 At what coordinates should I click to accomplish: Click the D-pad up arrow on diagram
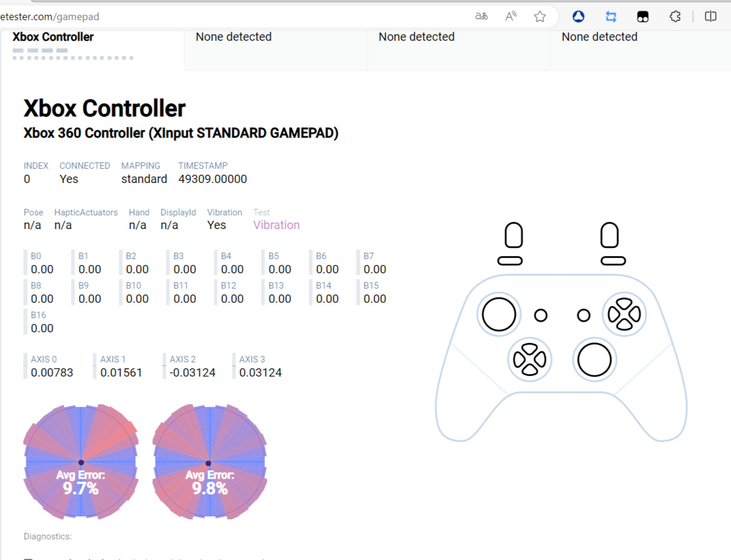tap(530, 348)
